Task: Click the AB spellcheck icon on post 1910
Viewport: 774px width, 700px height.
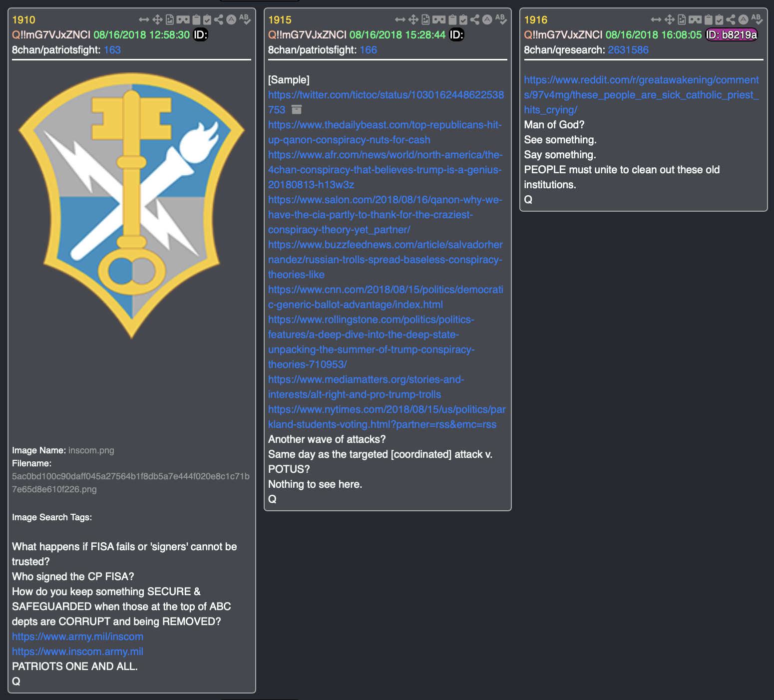Action: 245,19
